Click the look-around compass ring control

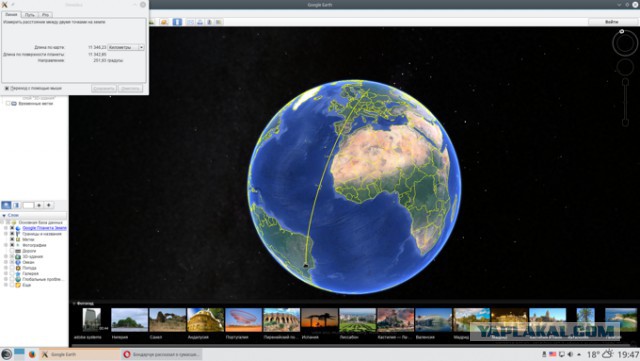pos(625,43)
